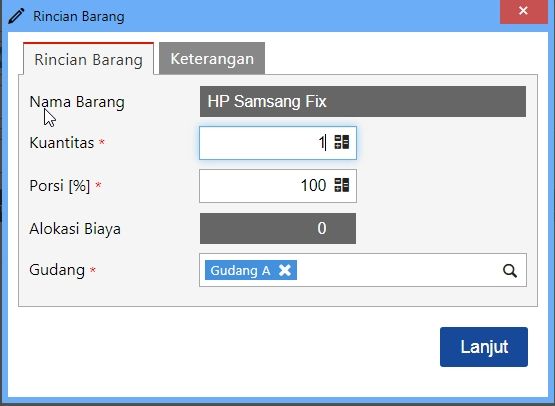Image resolution: width=555 pixels, height=406 pixels.
Task: Select the Rincian Barang tab
Action: [88, 59]
